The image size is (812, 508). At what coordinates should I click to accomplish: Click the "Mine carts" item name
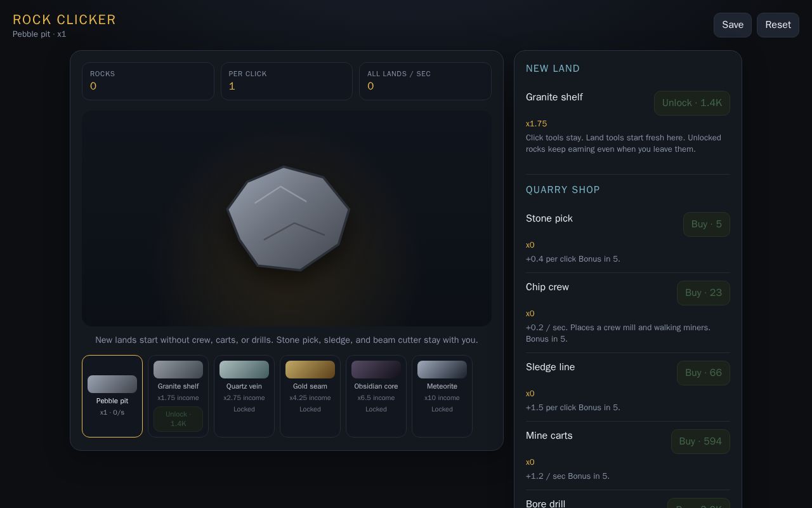pos(549,436)
